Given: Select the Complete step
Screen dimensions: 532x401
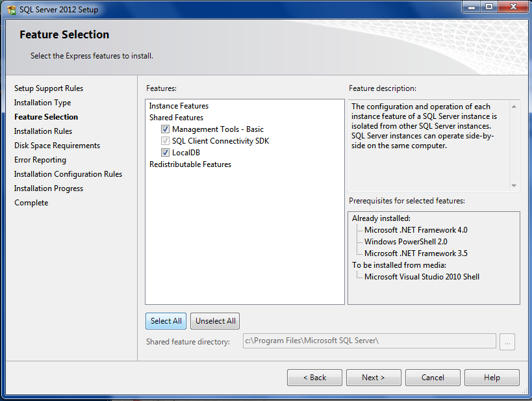Looking at the screenshot, I should (x=31, y=203).
